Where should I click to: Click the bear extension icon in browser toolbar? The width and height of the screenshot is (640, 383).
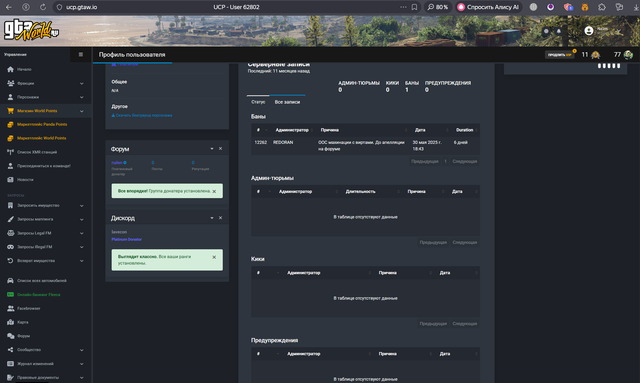coord(585,7)
